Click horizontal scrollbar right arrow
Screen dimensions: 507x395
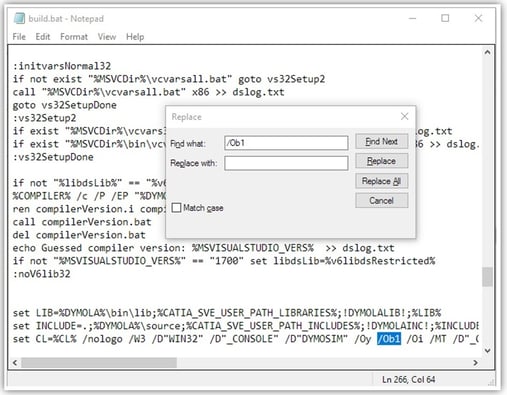pyautogui.click(x=476, y=363)
